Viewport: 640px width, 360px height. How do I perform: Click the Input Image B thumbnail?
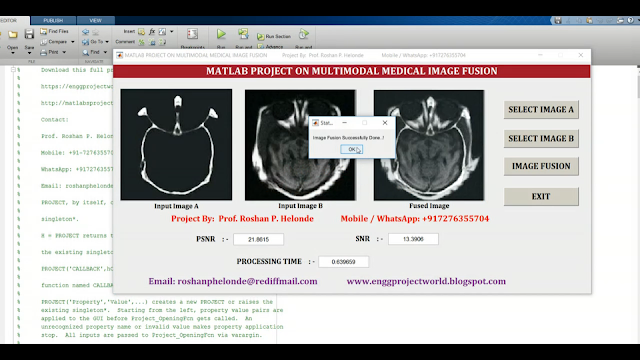pos(300,145)
